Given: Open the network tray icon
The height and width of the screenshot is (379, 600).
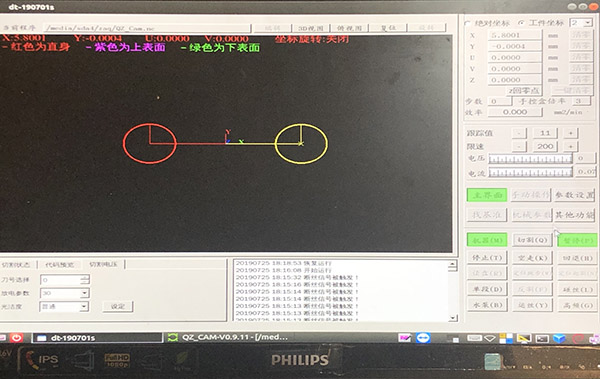Looking at the screenshot, I should point(490,338).
